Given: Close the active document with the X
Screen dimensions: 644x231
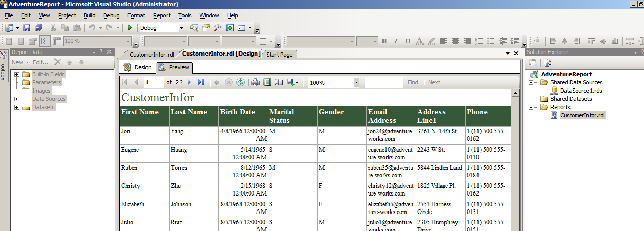Looking at the screenshot, I should click(516, 53).
